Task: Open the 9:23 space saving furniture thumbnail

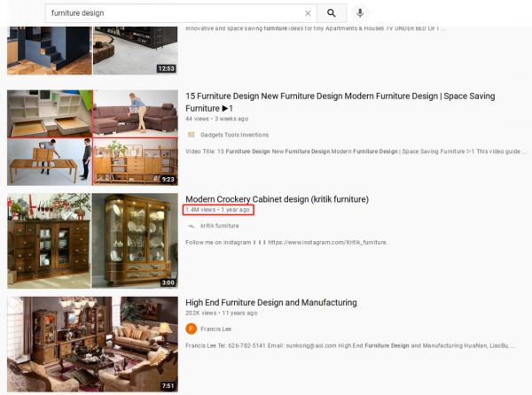Action: (x=92, y=137)
